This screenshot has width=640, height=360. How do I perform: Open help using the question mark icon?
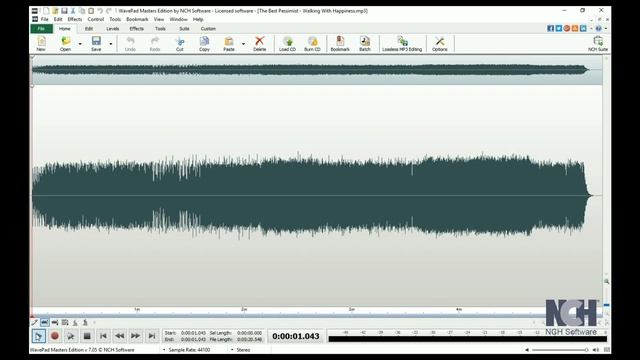[598, 28]
